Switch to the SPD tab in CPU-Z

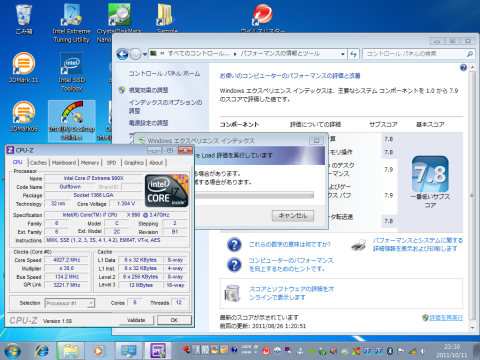pyautogui.click(x=111, y=163)
